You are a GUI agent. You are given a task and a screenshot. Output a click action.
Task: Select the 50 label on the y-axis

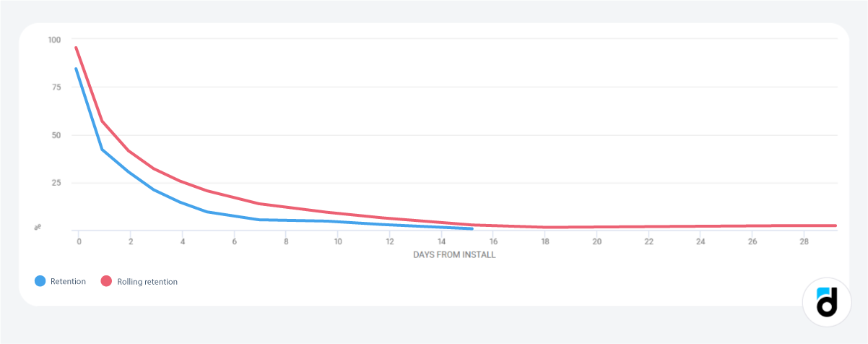[56, 135]
